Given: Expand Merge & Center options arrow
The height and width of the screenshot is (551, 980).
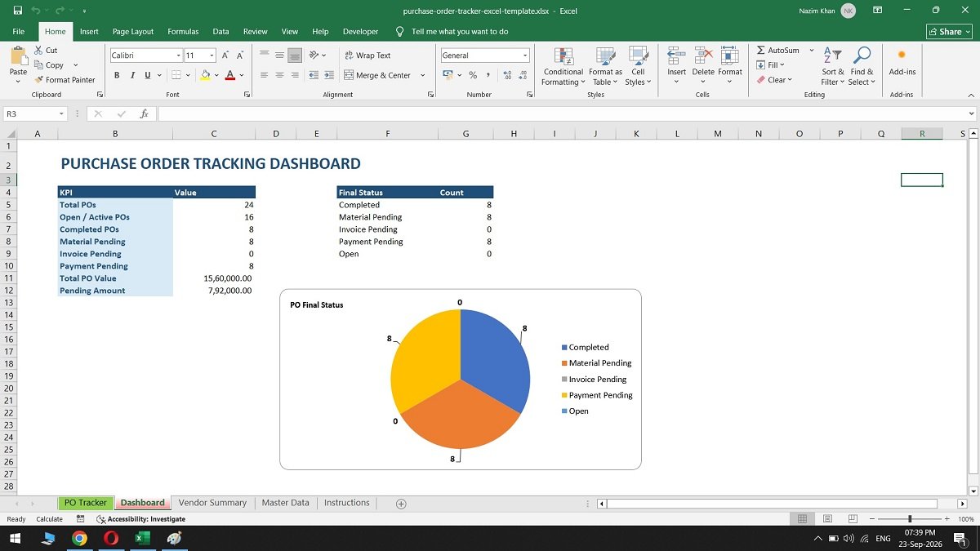Looking at the screenshot, I should tap(422, 75).
